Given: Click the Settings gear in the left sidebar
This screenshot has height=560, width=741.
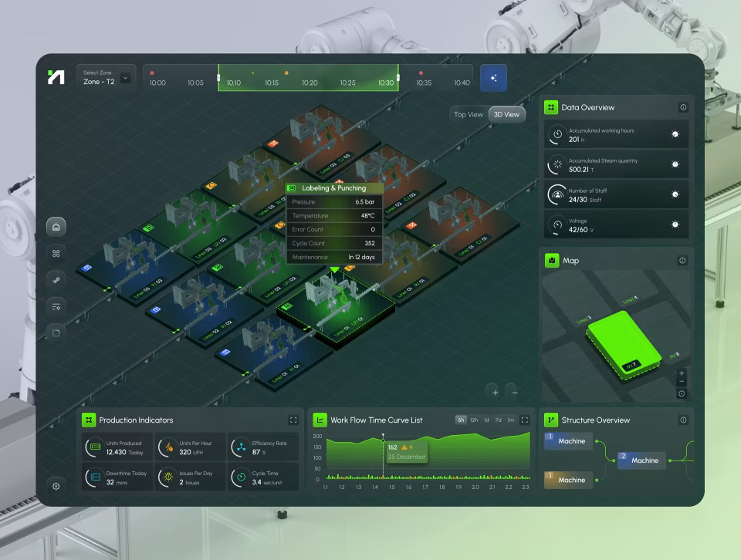Looking at the screenshot, I should pos(56,487).
